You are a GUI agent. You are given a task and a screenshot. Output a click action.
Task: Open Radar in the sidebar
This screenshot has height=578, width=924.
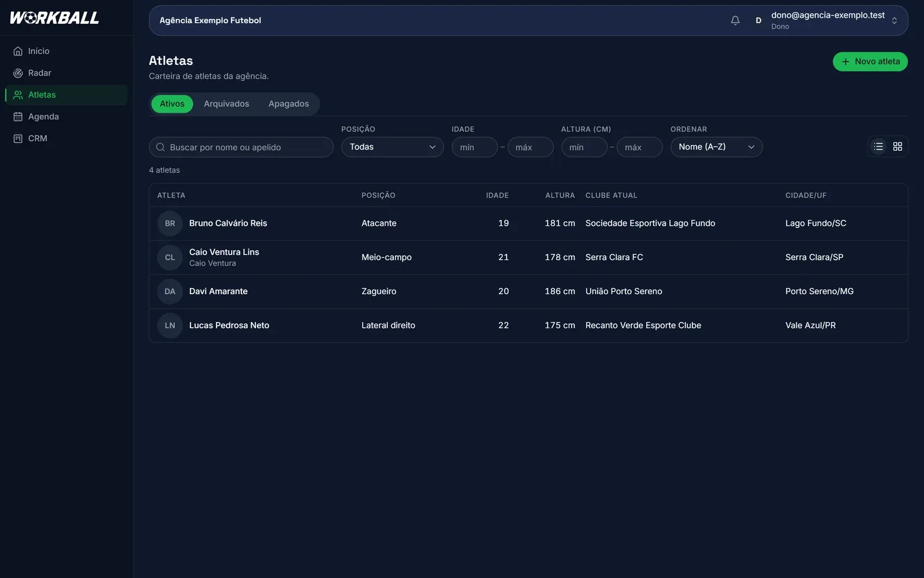pos(66,73)
